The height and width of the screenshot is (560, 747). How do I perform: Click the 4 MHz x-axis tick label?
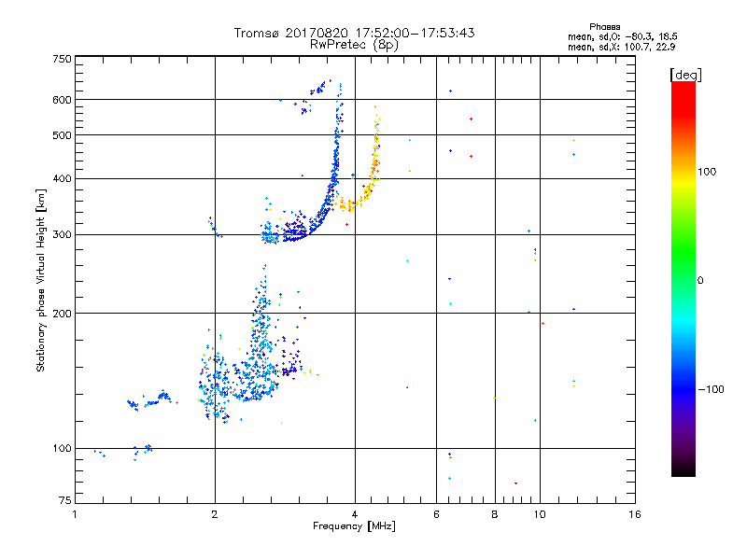355,514
